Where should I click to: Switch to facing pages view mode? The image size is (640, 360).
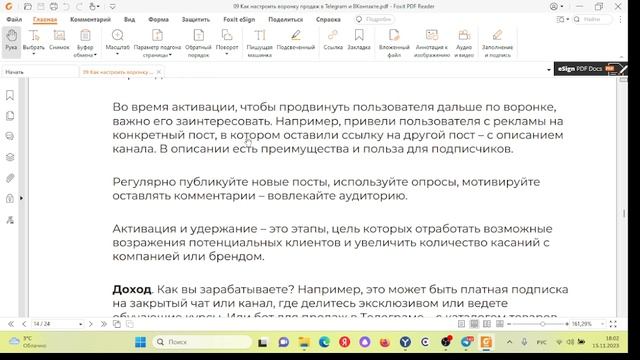(487, 324)
